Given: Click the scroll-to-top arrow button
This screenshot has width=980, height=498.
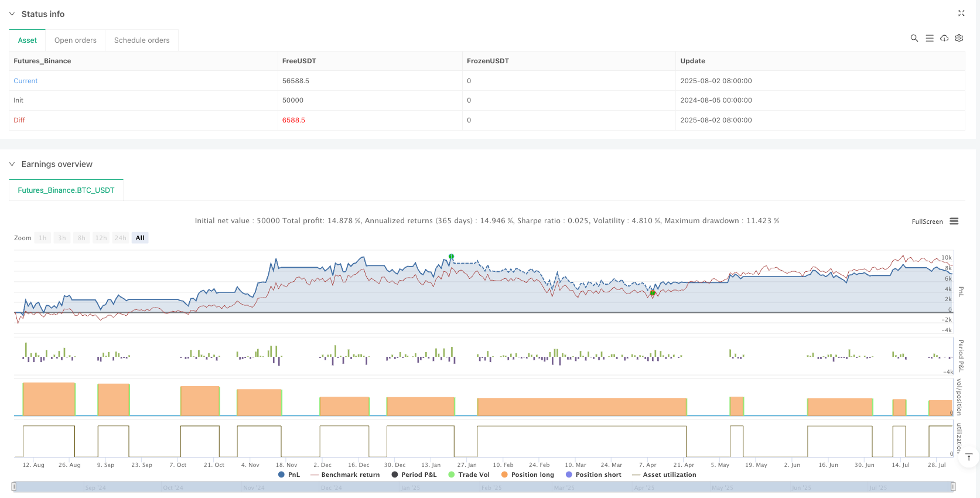Looking at the screenshot, I should (x=969, y=457).
